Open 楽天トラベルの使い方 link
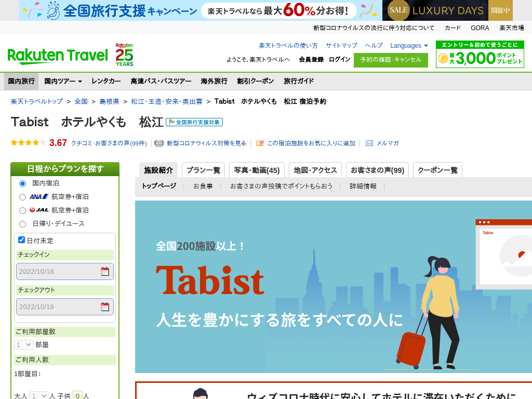Screen dimensions: 532x399 288,46
